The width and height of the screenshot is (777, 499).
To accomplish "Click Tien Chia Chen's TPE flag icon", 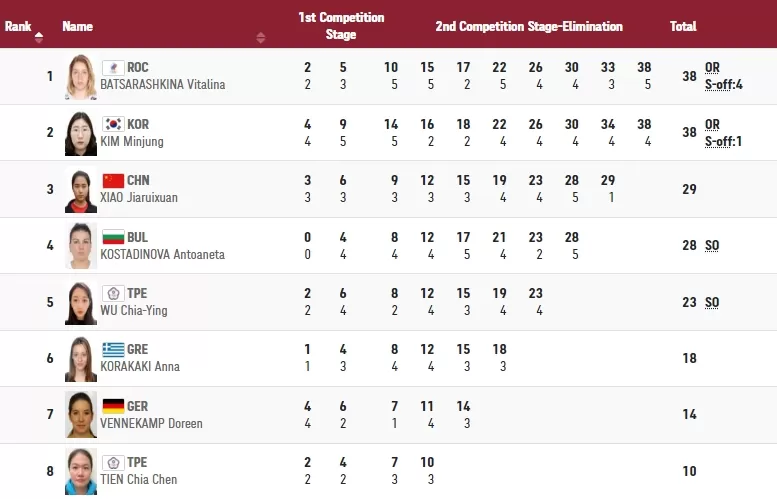I will [113, 463].
